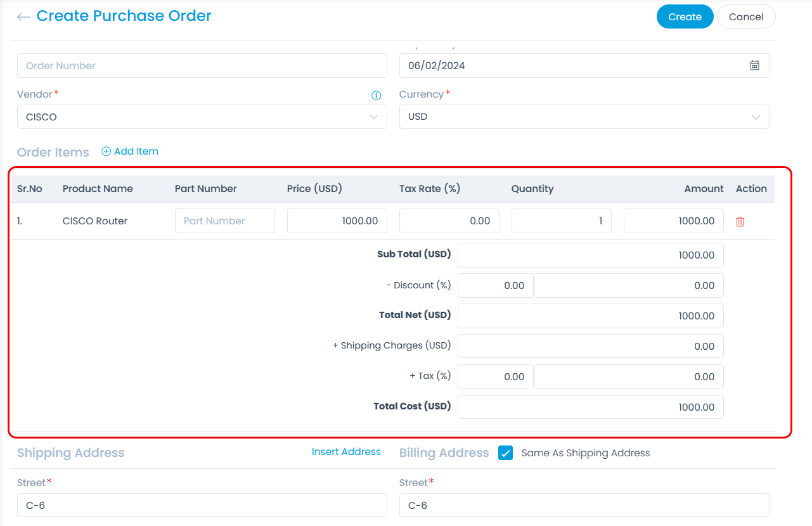Click the Part Number input for CISCO Router
Viewport: 812px width, 526px height.
[x=224, y=221]
